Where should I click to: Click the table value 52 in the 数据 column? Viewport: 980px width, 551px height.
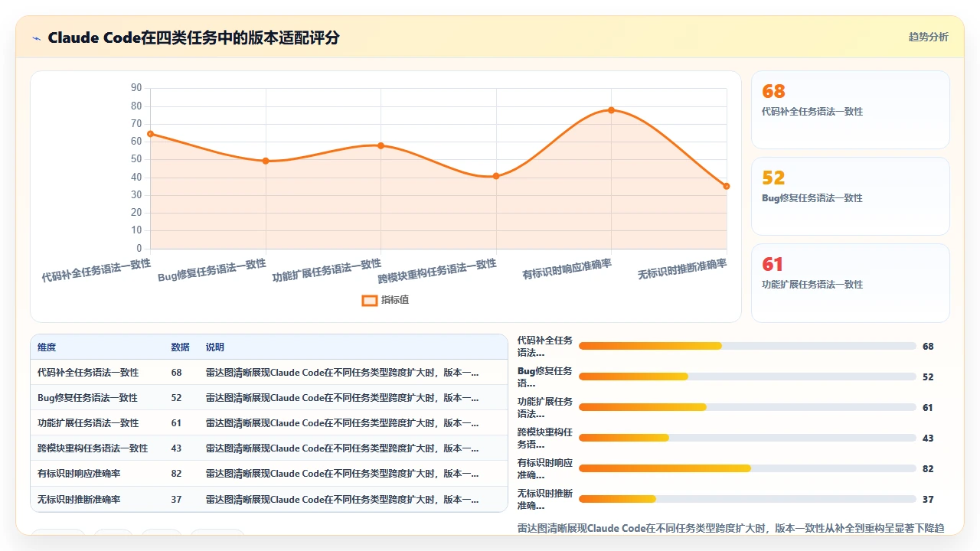point(176,398)
